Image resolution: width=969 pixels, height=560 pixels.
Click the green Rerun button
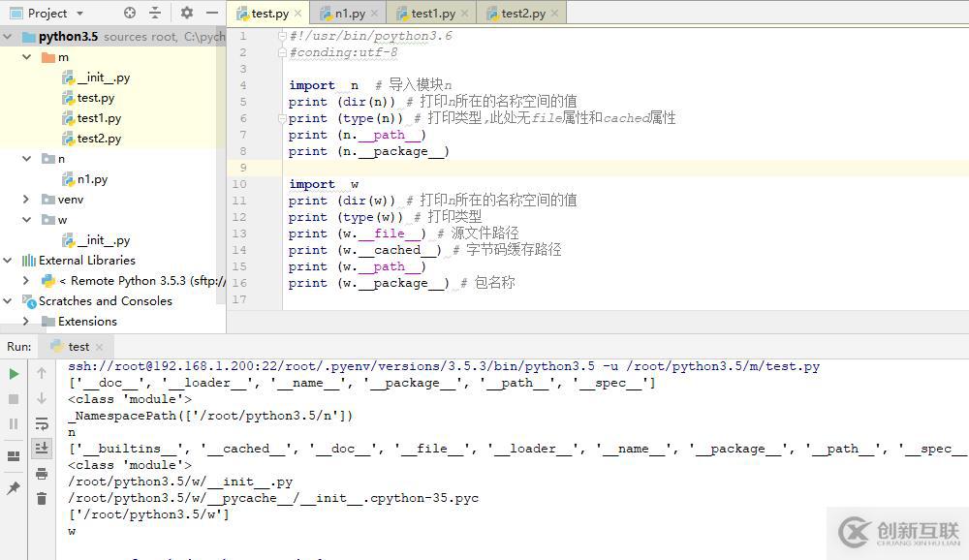pyautogui.click(x=14, y=374)
